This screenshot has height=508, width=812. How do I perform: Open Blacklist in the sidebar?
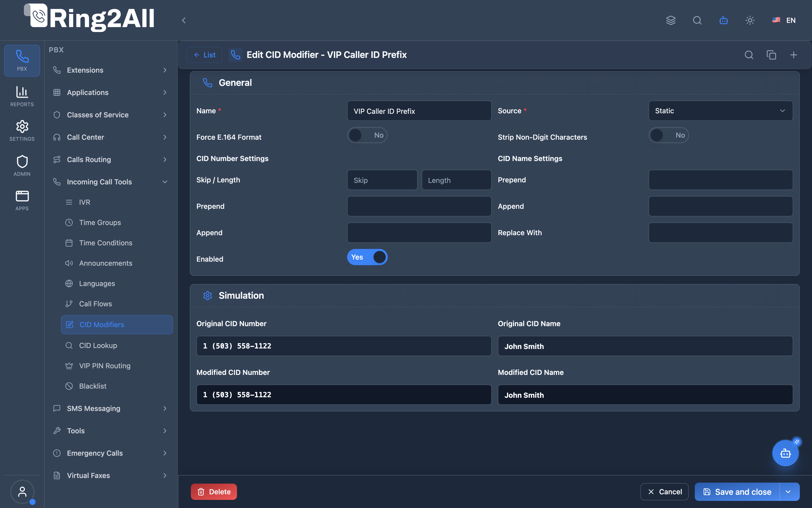coord(117,386)
